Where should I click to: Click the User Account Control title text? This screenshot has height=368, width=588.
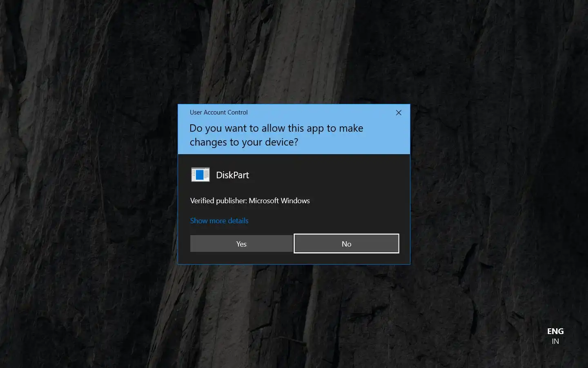218,112
